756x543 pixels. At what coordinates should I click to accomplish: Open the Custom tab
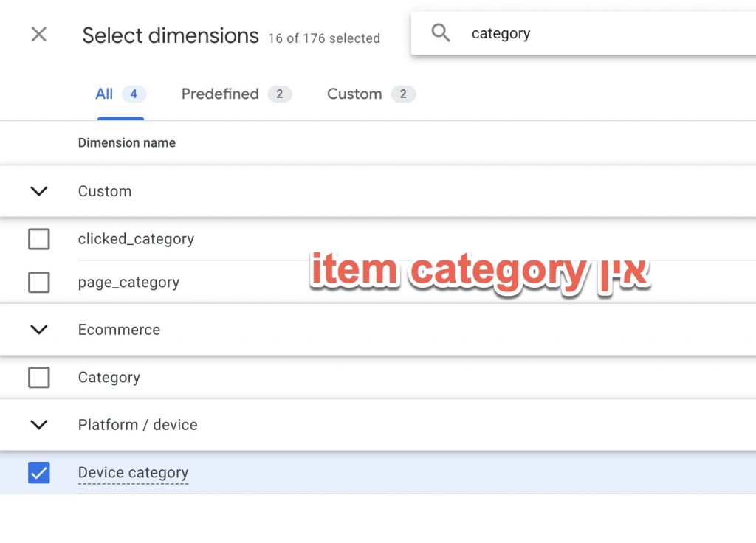(371, 94)
